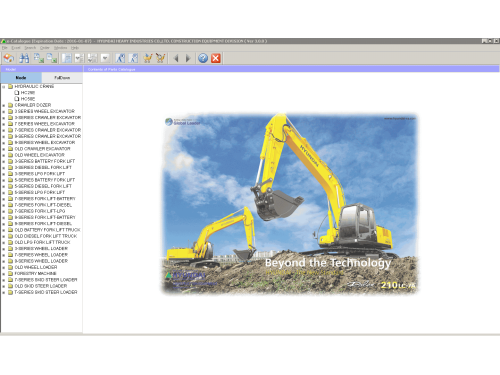
Task: Select the FORESTRY MACHINE row
Action: pos(35,274)
